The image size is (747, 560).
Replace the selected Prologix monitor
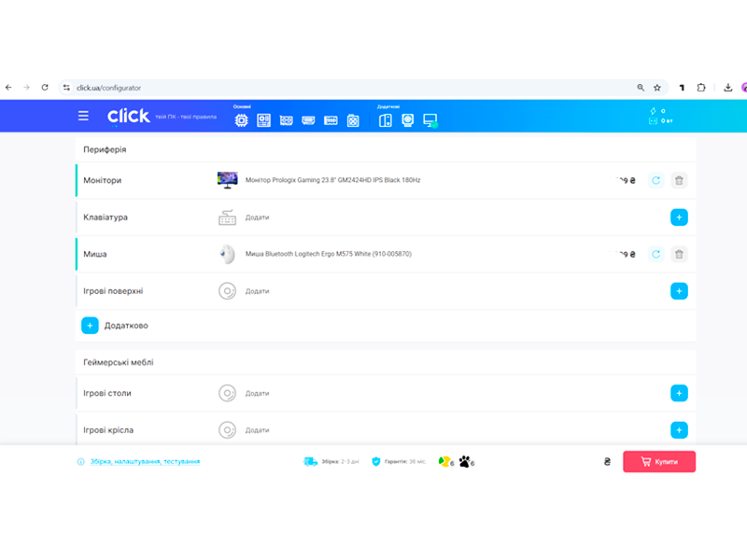coord(656,180)
